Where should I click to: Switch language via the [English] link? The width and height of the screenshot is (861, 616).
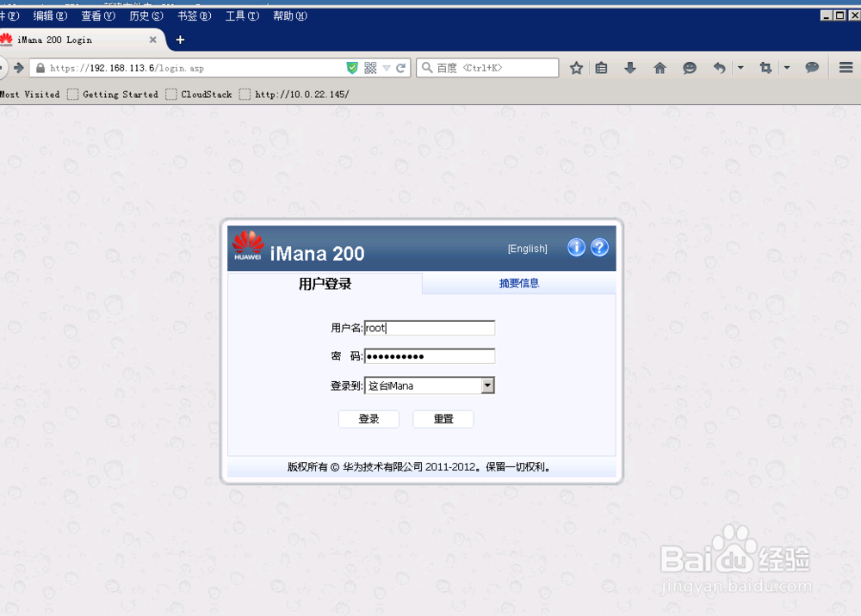tap(528, 249)
